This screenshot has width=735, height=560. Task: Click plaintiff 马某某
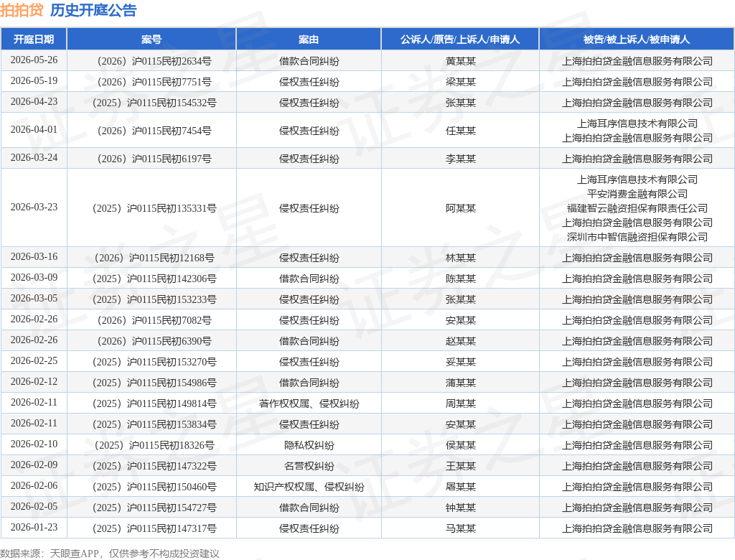coord(460,528)
